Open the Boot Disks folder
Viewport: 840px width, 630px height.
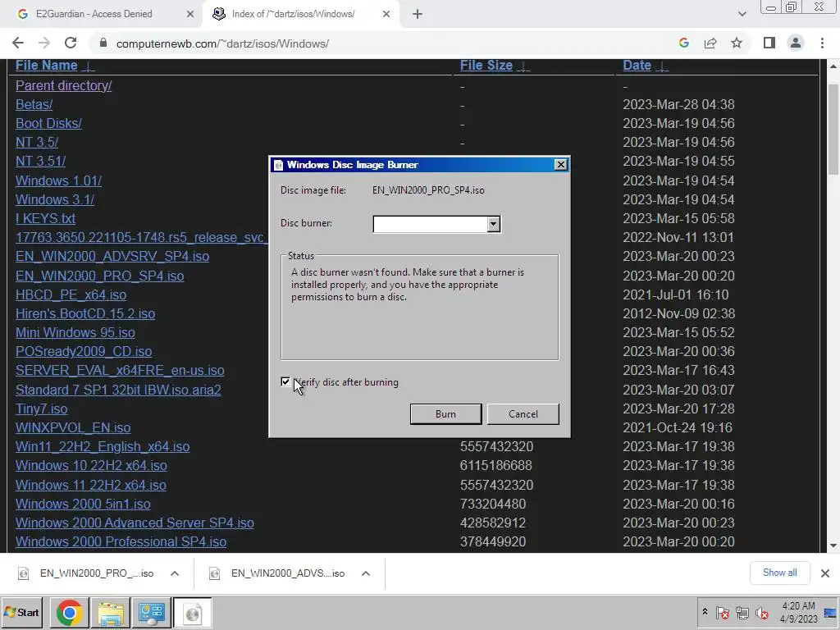pyautogui.click(x=48, y=123)
